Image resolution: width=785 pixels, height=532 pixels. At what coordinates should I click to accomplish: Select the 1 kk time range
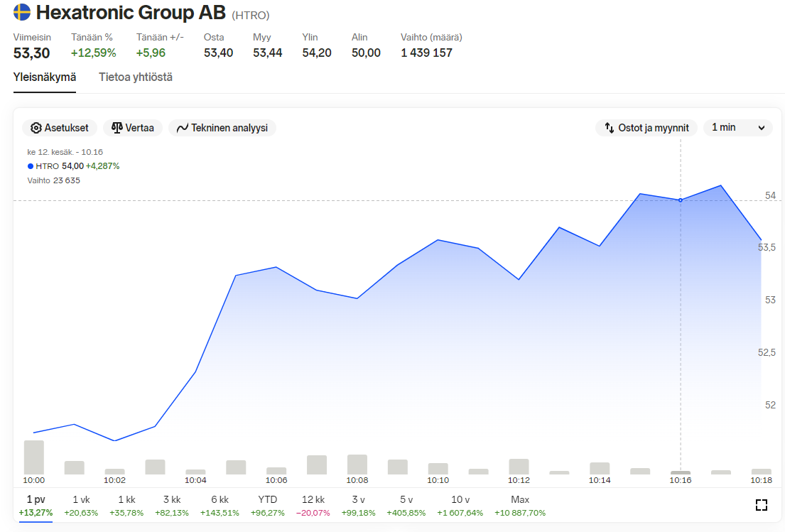tap(126, 506)
